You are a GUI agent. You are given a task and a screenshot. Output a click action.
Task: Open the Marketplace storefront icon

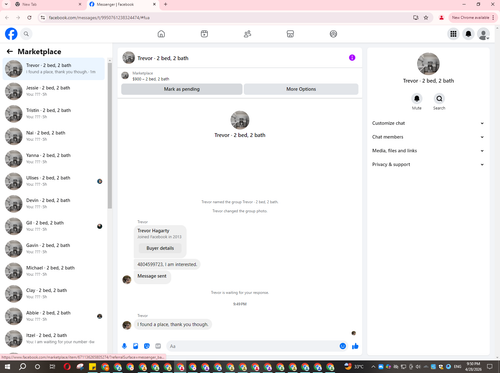(x=290, y=34)
